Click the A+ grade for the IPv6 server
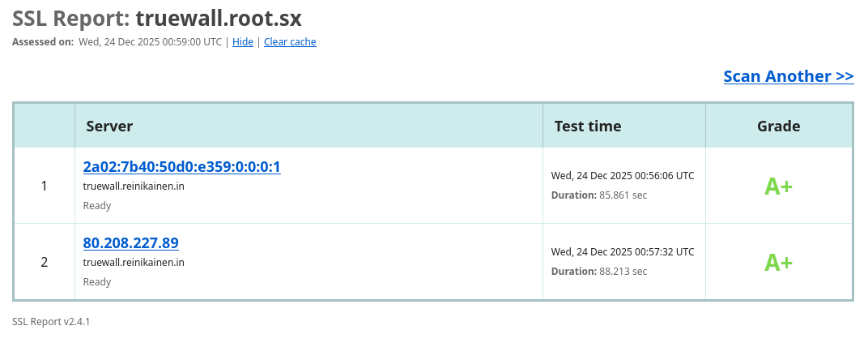This screenshot has width=868, height=343. 778,187
